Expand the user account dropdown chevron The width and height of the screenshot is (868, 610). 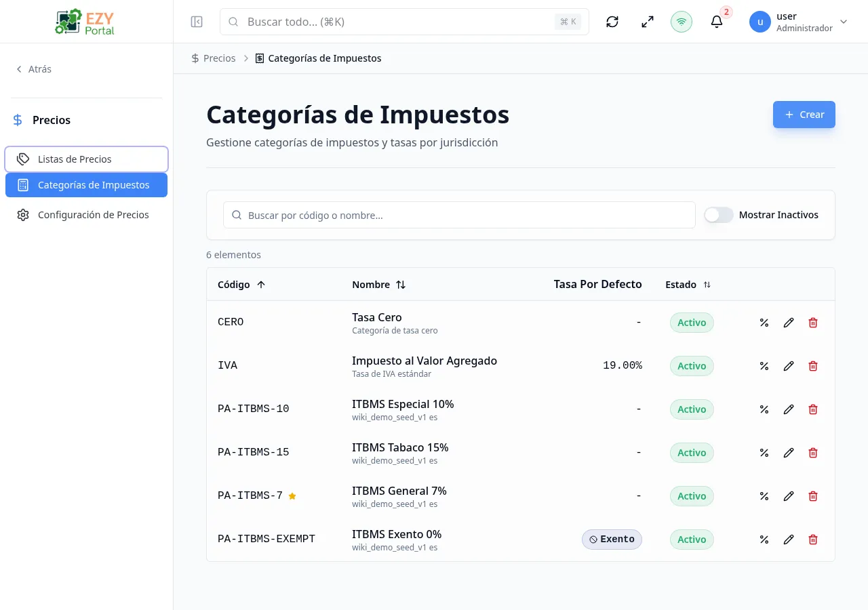pos(844,22)
